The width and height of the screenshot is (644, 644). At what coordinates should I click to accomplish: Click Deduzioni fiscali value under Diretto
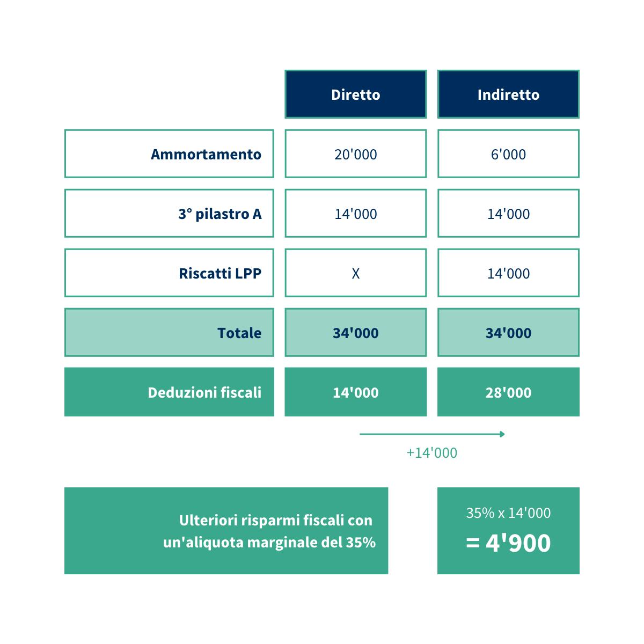coord(355,392)
